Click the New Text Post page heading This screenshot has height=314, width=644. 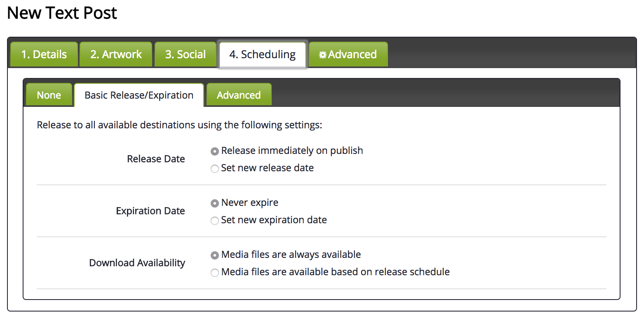(x=62, y=13)
